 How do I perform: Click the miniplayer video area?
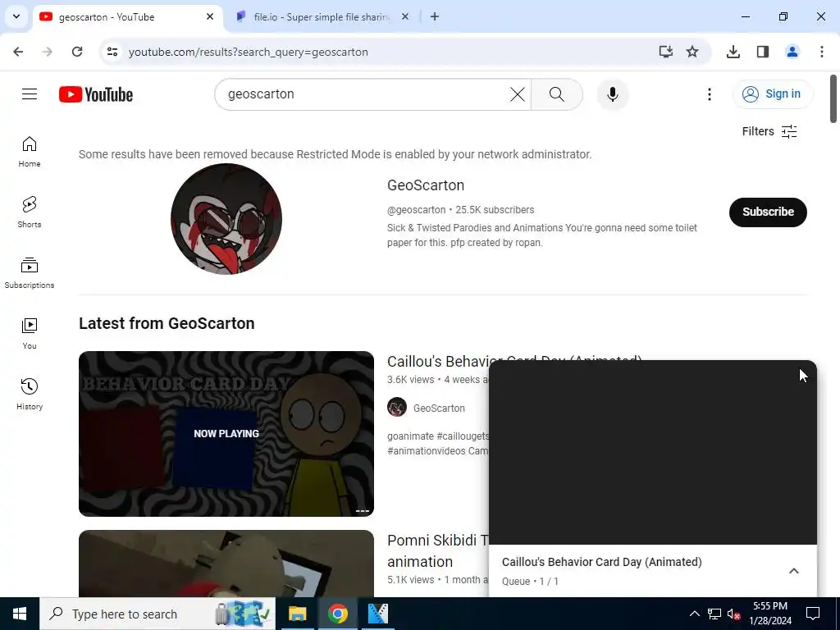point(652,453)
